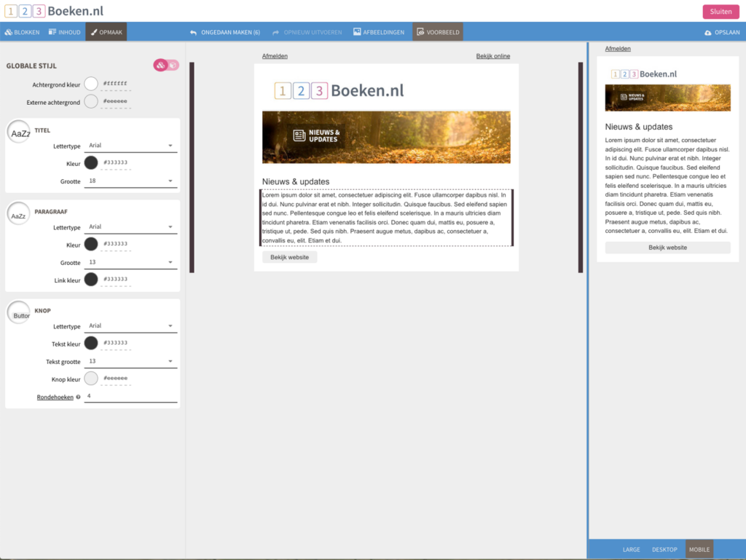
Task: Click the Button Knop preview icon
Action: coord(19,313)
